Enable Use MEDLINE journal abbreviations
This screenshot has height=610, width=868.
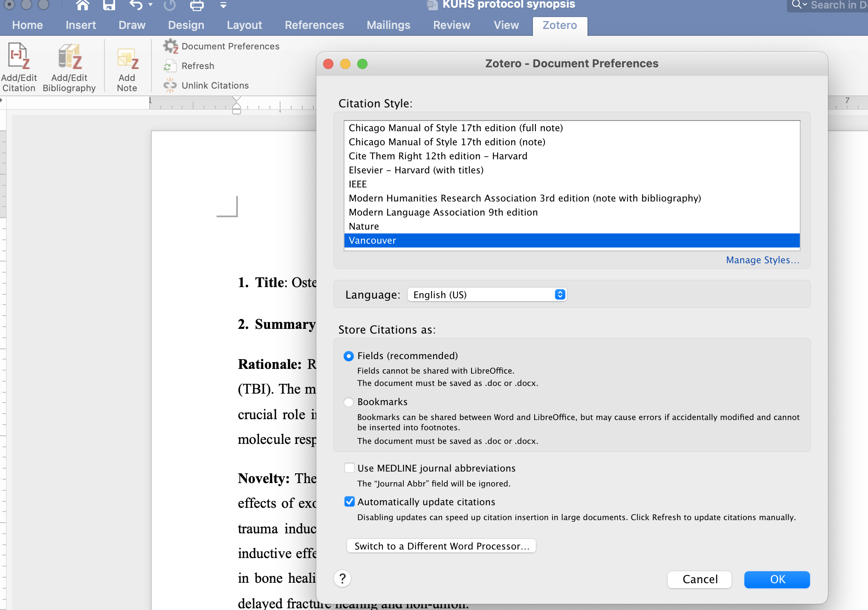[x=350, y=468]
